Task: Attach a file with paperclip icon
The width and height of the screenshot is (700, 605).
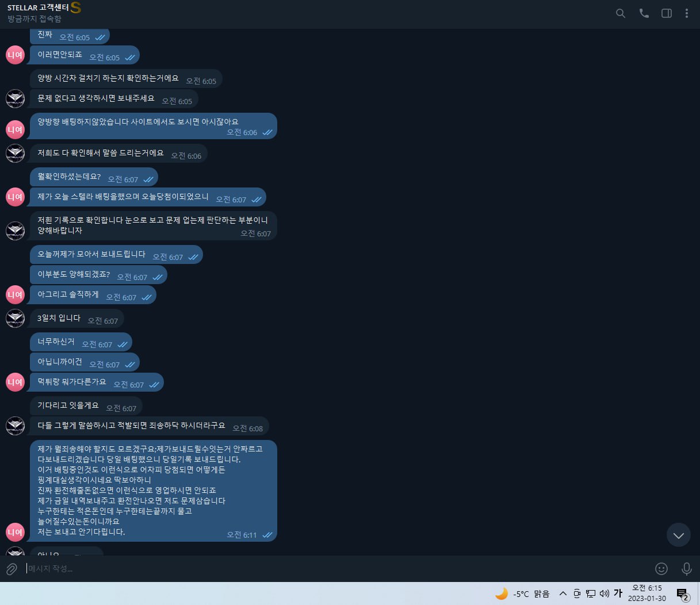Action: (12, 569)
